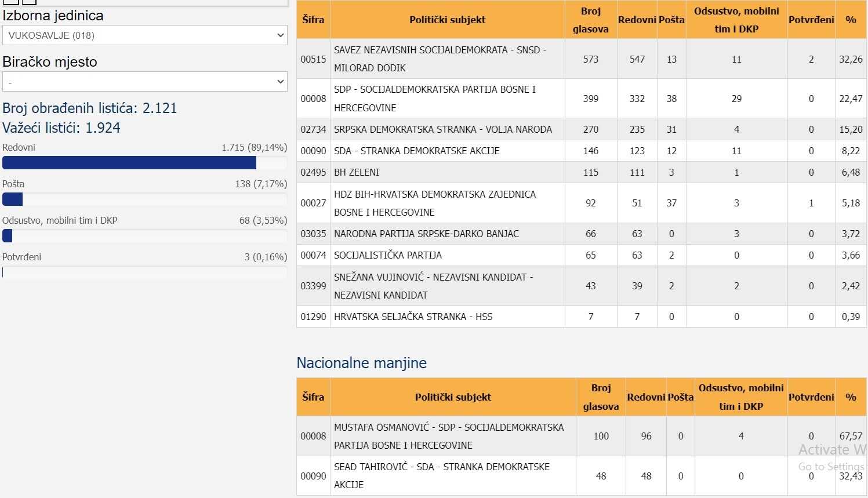Sort main results table by Šifra header

pos(313,20)
